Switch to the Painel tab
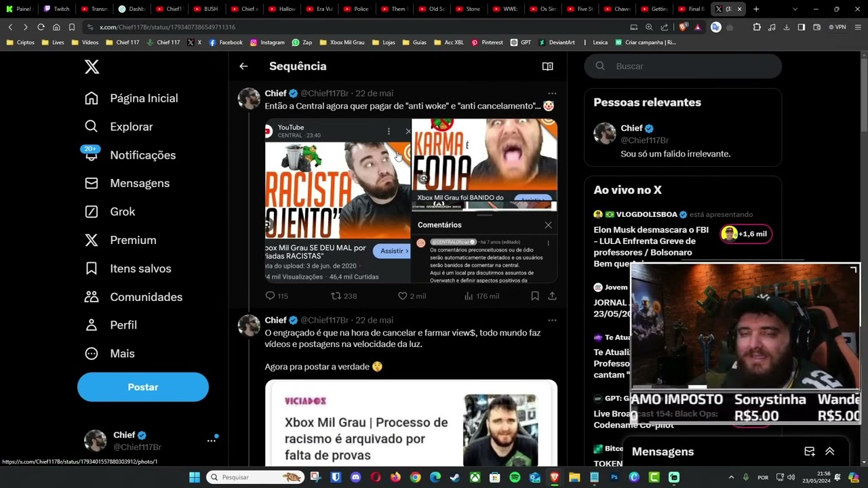 19,9
